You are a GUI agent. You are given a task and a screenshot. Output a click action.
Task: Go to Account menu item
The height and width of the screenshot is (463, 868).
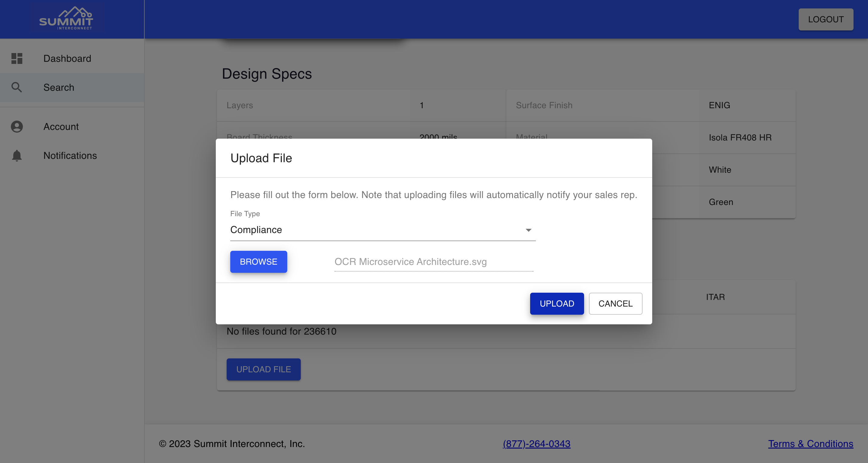point(72,126)
